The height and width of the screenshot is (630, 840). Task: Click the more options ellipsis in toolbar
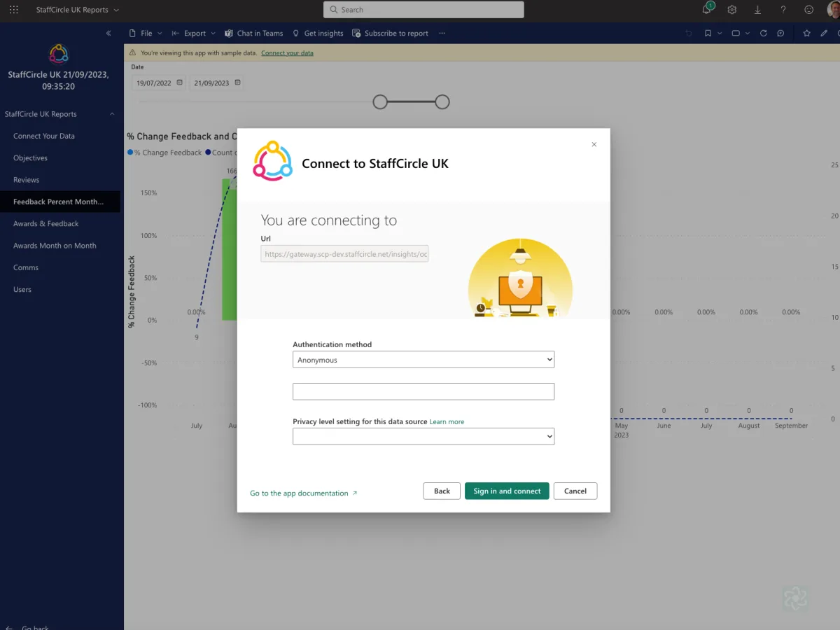coord(442,33)
